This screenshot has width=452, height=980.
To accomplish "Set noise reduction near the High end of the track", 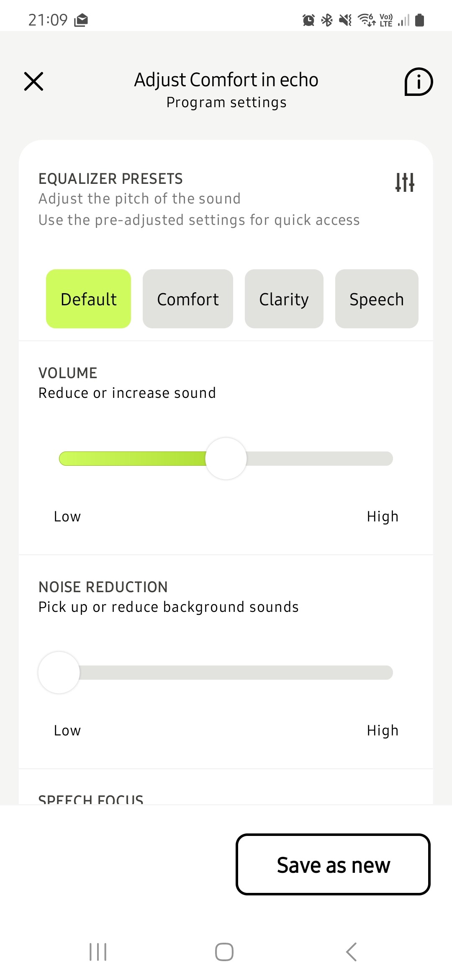I will click(387, 673).
